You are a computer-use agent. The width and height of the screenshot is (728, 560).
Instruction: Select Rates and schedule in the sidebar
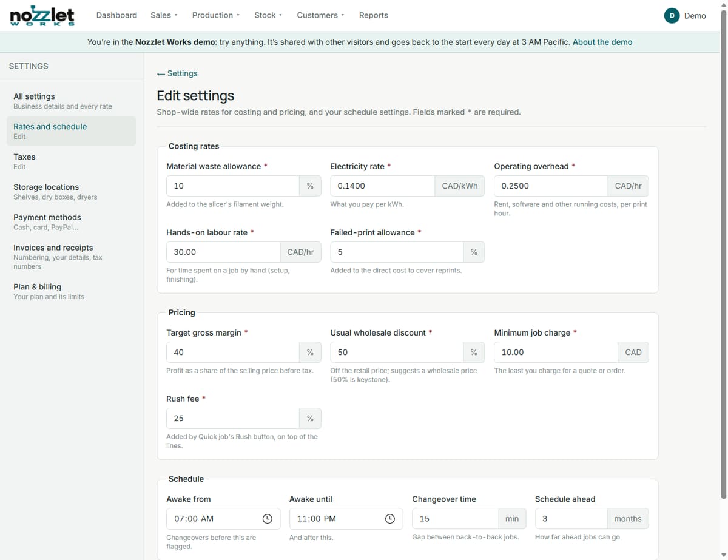(x=72, y=131)
